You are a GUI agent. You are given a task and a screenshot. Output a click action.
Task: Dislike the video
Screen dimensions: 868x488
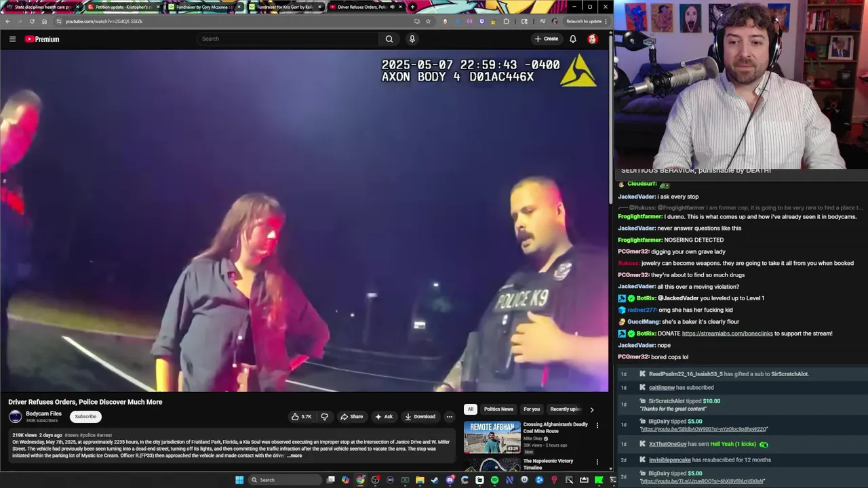(324, 416)
